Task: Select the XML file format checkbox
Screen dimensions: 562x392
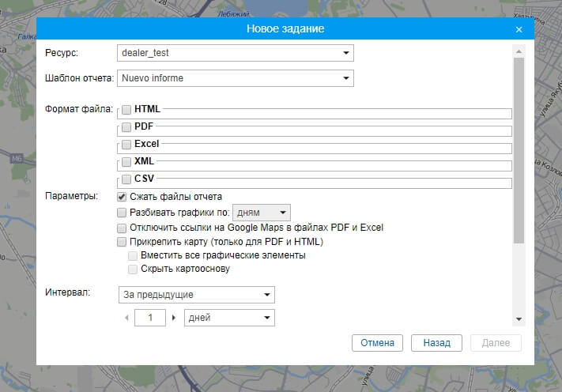Action: point(126,161)
